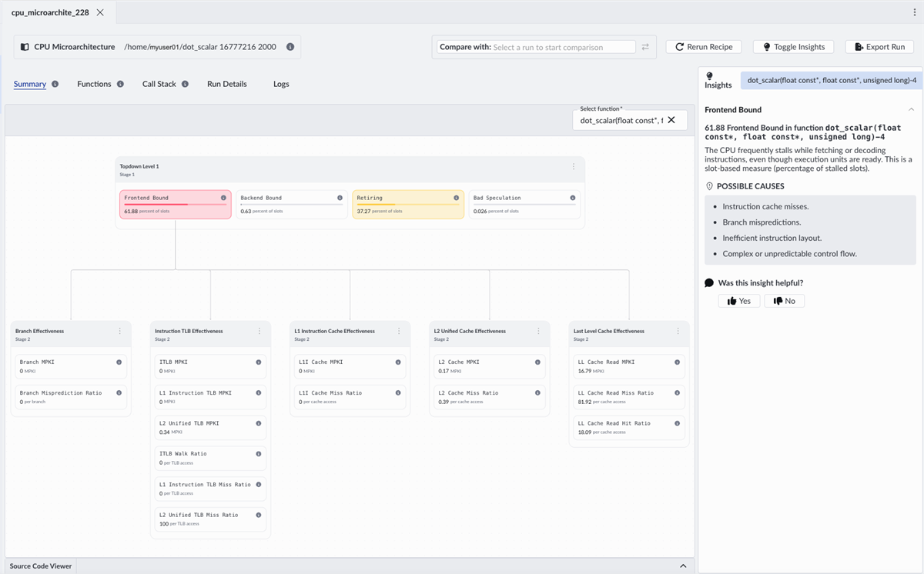Viewport: 924px width, 574px height.
Task: Vote Yes on insight helpfulness
Action: [x=738, y=301]
